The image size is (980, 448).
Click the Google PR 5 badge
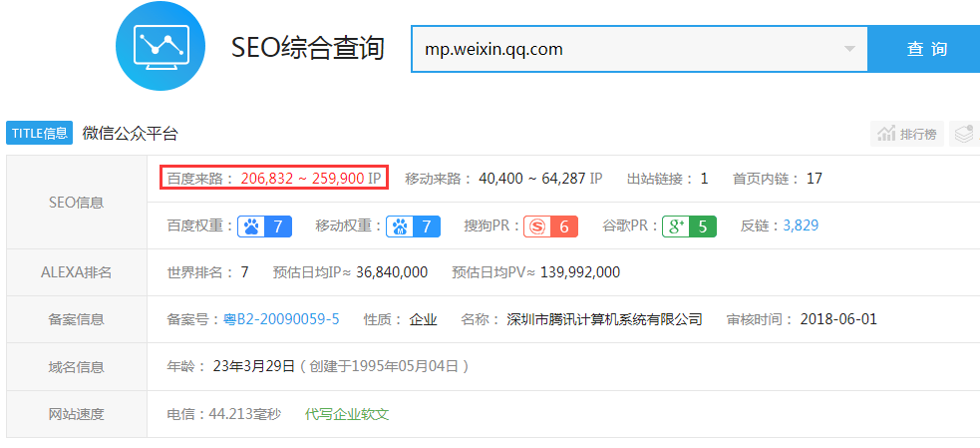(689, 226)
